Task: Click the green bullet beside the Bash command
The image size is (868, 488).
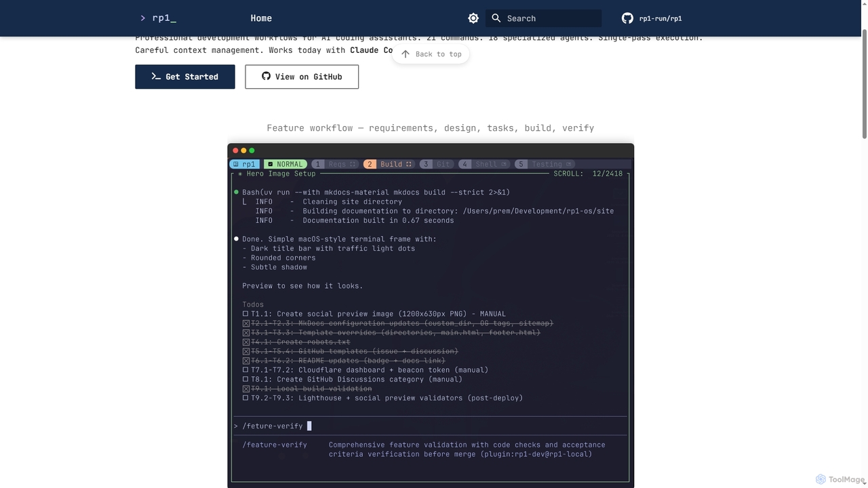Action: click(x=236, y=192)
